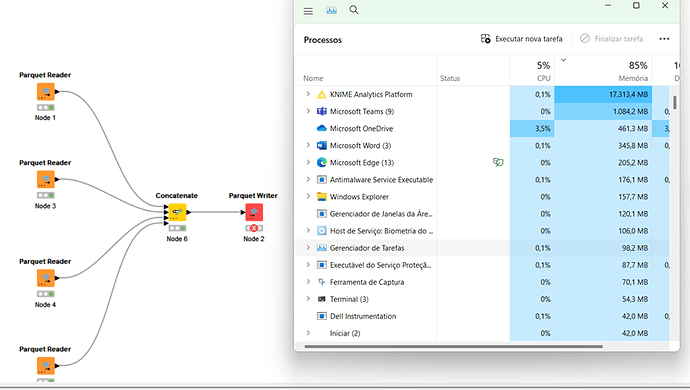
Task: Click the efficiency mode leaf icon for Edge
Action: pos(498,162)
